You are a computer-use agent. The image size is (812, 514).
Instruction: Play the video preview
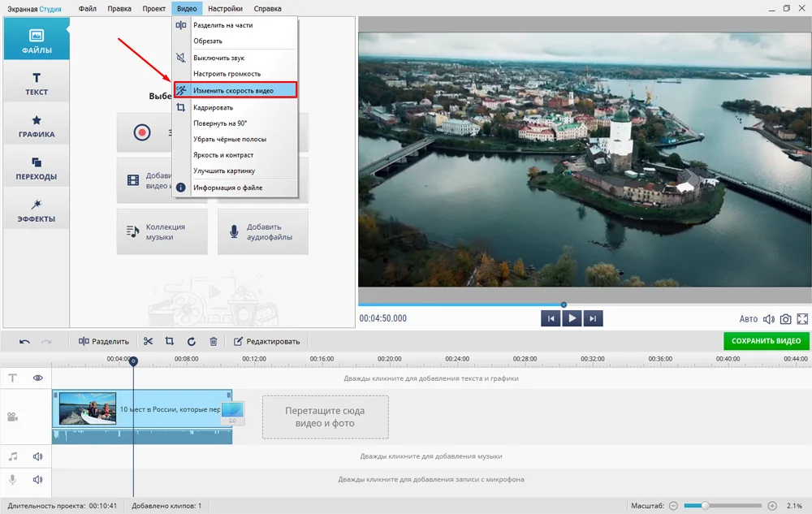(x=572, y=318)
